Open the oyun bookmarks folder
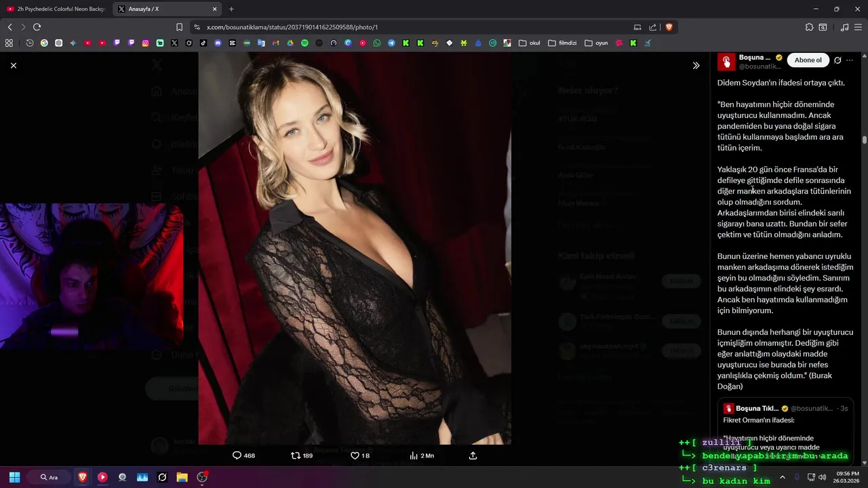 (x=597, y=43)
